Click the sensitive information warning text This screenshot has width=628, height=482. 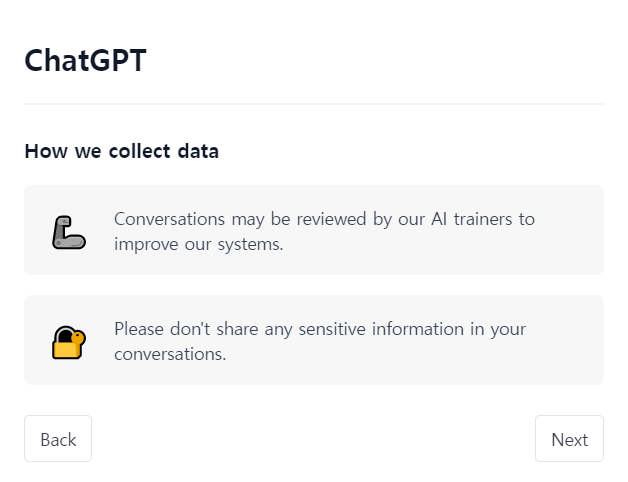pyautogui.click(x=320, y=341)
